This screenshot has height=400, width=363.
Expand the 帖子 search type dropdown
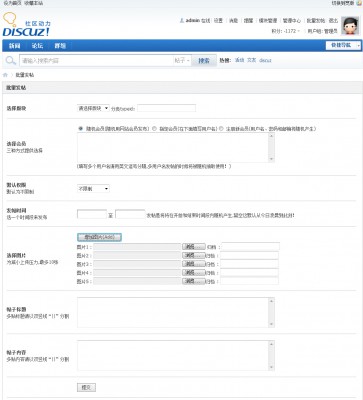click(x=182, y=61)
